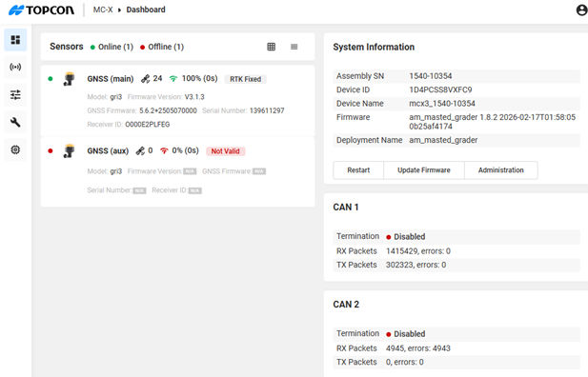Open the Administration button
This screenshot has height=377, width=588.
point(501,170)
